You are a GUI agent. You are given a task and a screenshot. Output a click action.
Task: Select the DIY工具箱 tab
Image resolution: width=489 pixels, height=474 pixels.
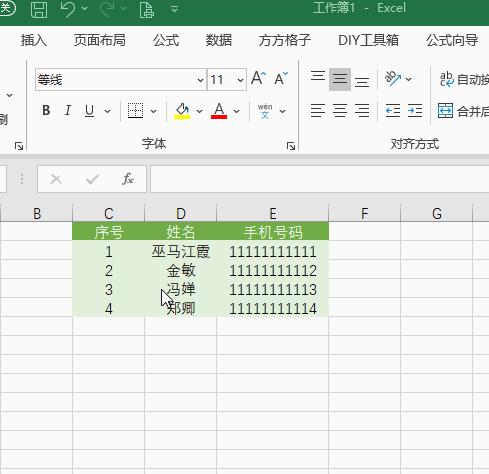(x=368, y=40)
